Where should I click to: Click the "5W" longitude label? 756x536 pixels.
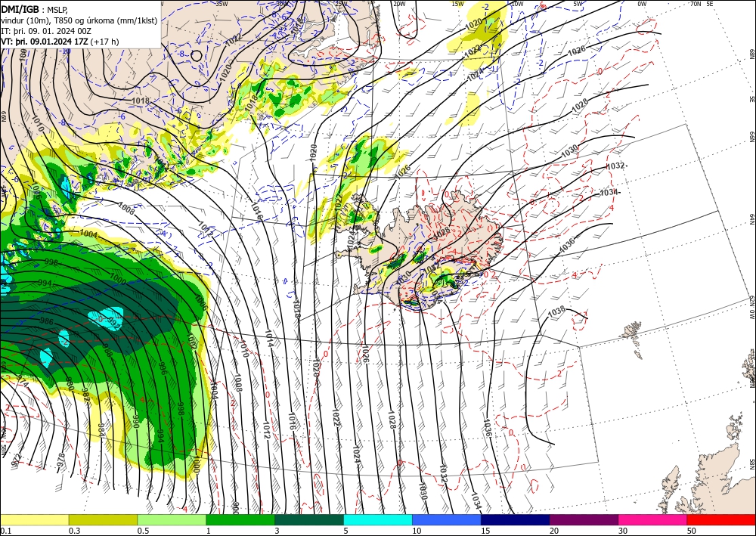coord(578,4)
